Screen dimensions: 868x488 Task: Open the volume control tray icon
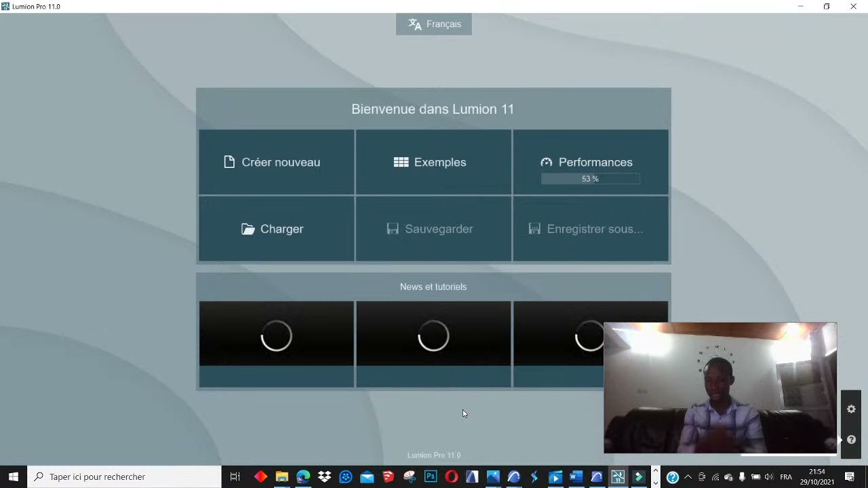[768, 477]
